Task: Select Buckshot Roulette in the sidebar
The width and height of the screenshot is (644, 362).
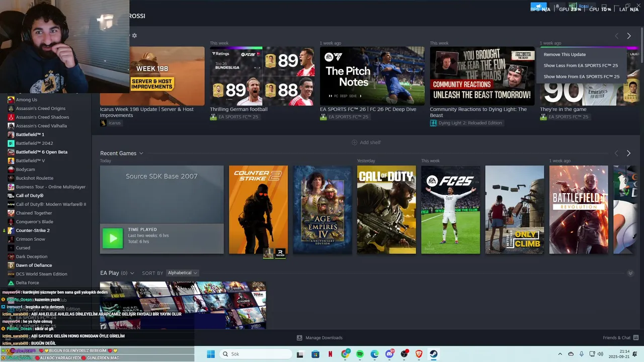Action: [34, 178]
